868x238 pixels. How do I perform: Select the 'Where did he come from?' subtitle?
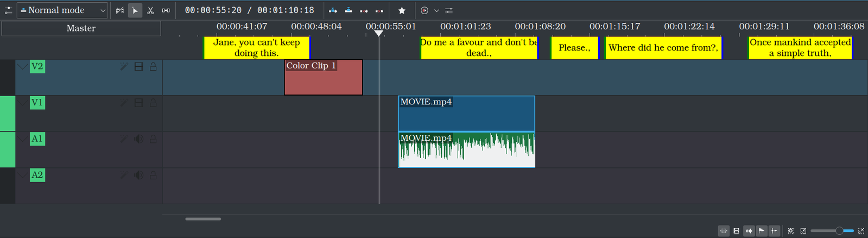click(663, 48)
